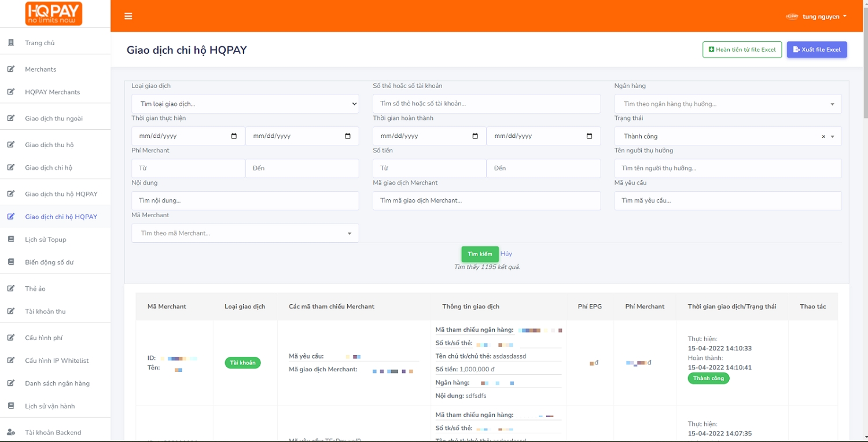Click the green Tài khoản badge
868x442 pixels.
click(x=243, y=363)
